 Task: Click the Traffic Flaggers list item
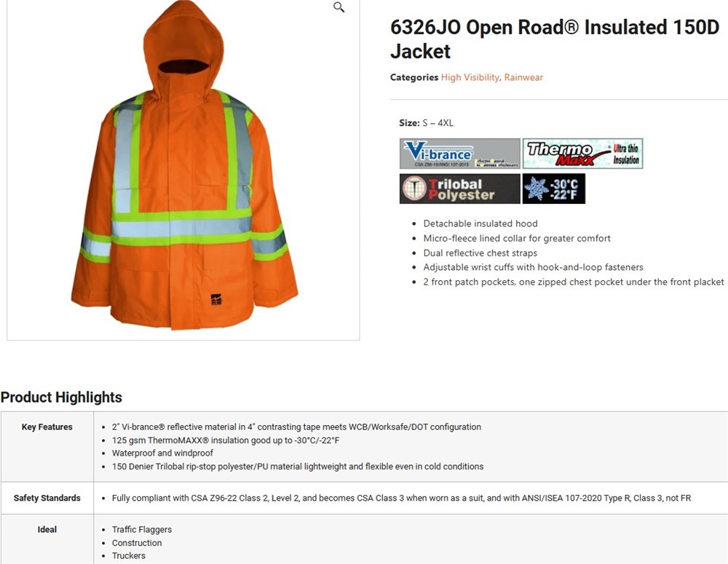click(x=142, y=530)
